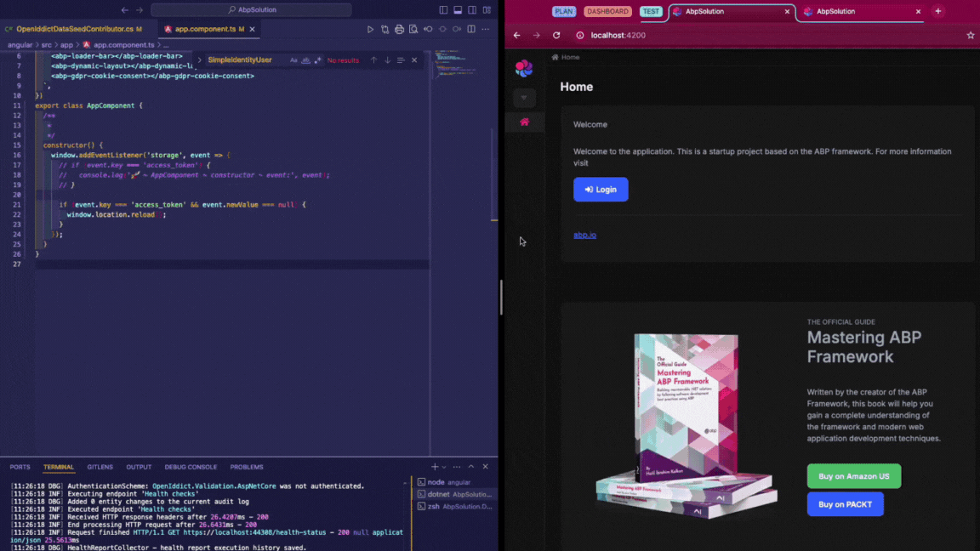Reload the localhost:4200 page
This screenshot has height=551, width=980.
[556, 36]
